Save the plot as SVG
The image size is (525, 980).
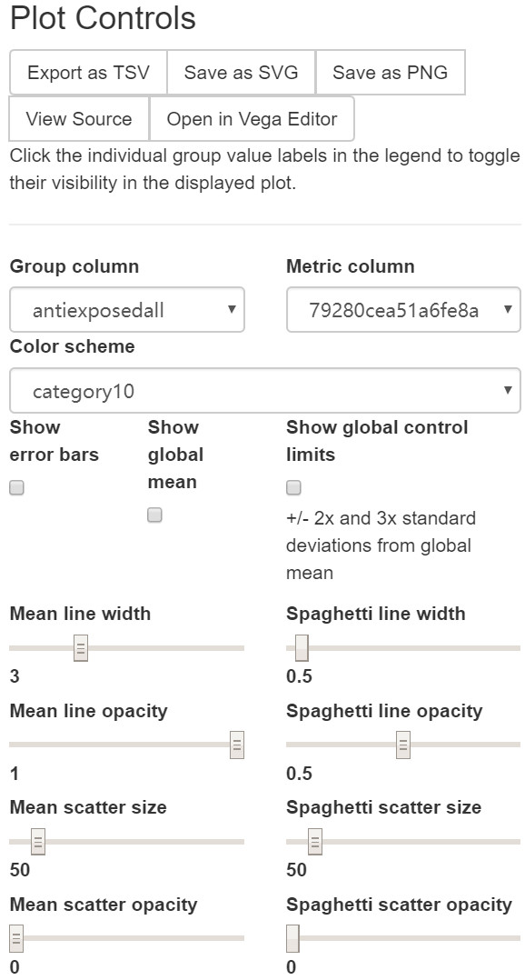click(241, 73)
